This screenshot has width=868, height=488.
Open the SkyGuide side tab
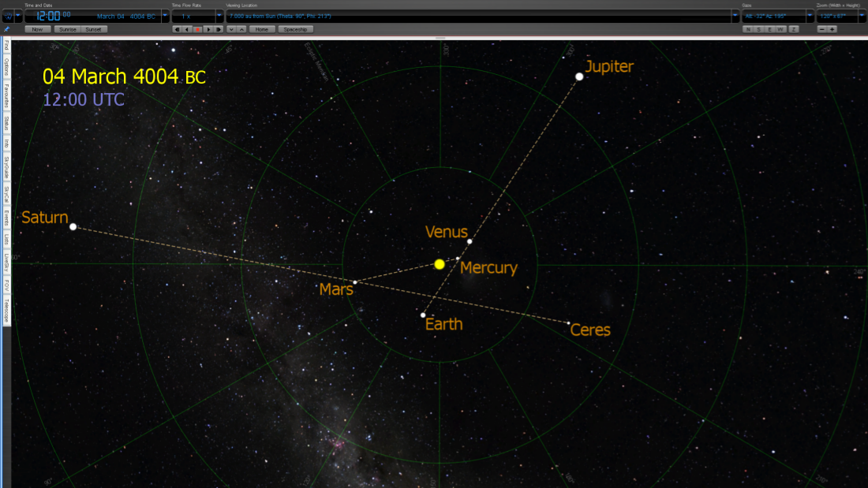click(x=6, y=168)
